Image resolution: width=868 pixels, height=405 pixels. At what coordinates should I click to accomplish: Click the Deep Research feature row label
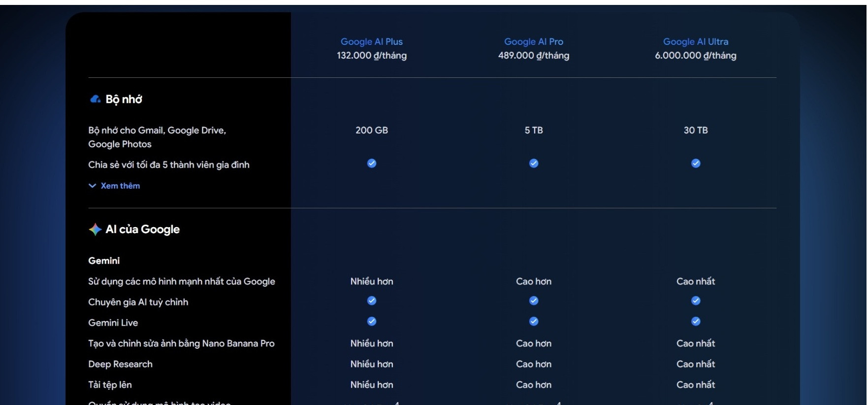click(x=121, y=364)
